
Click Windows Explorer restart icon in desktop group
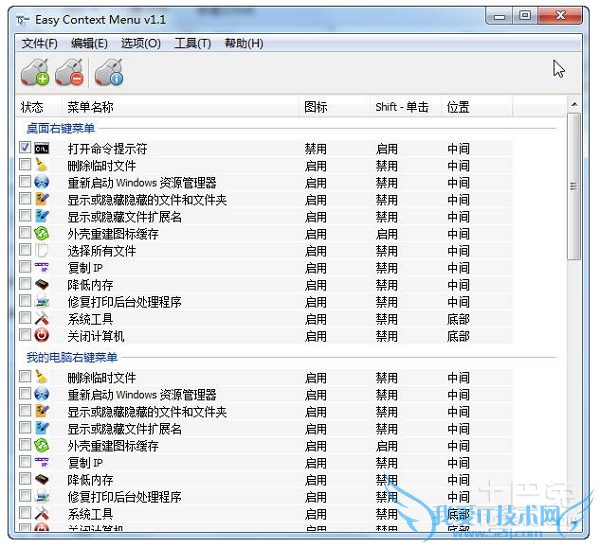pyautogui.click(x=42, y=182)
